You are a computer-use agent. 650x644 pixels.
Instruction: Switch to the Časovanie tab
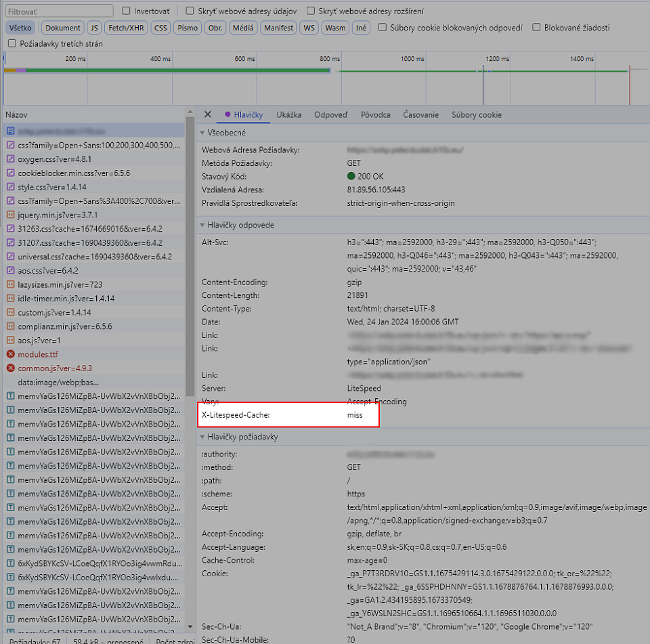420,115
